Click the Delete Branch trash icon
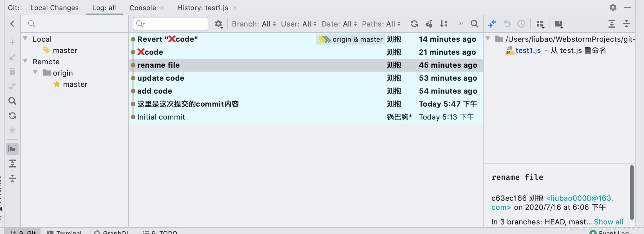The width and height of the screenshot is (644, 234). (12, 72)
